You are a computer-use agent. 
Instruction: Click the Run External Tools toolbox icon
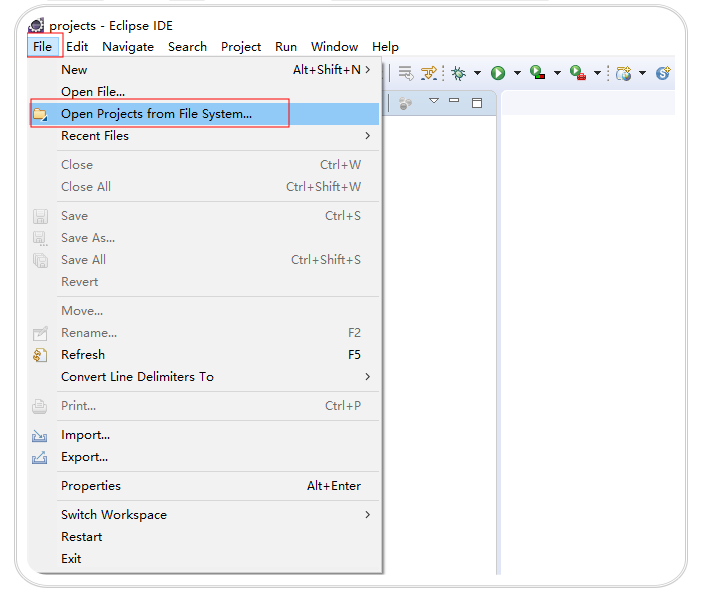578,73
